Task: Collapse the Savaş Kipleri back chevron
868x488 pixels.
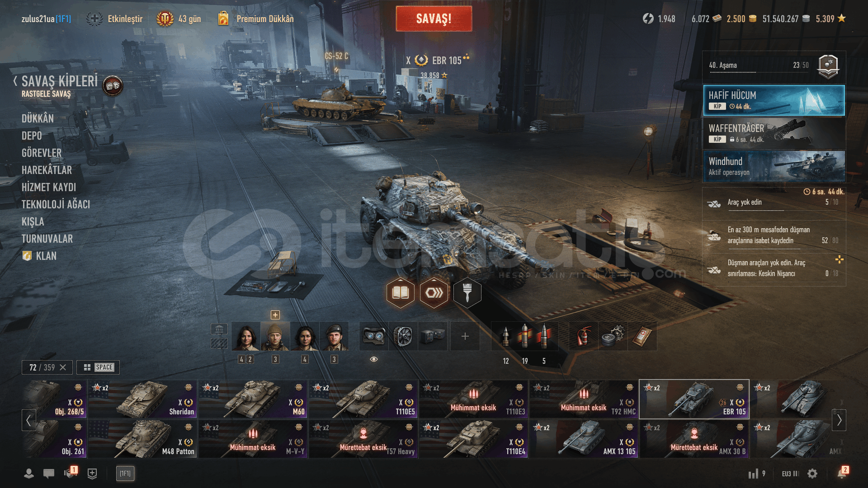Action: click(15, 81)
